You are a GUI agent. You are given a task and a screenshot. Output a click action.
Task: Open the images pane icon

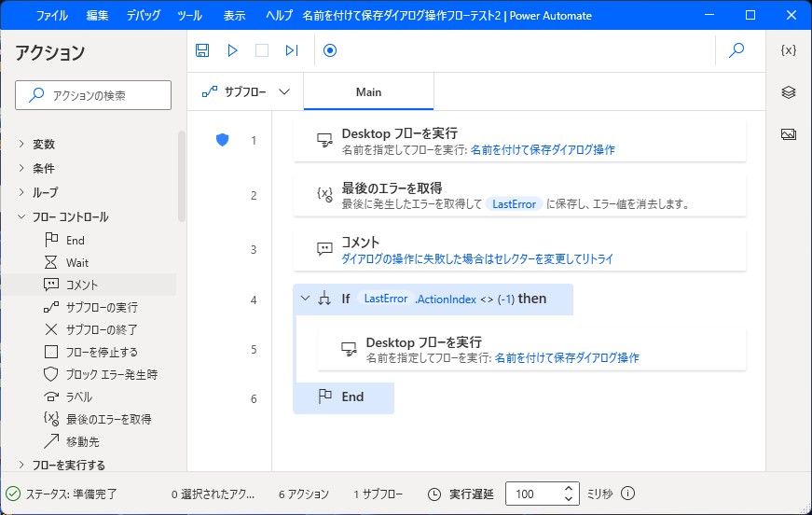pyautogui.click(x=788, y=134)
